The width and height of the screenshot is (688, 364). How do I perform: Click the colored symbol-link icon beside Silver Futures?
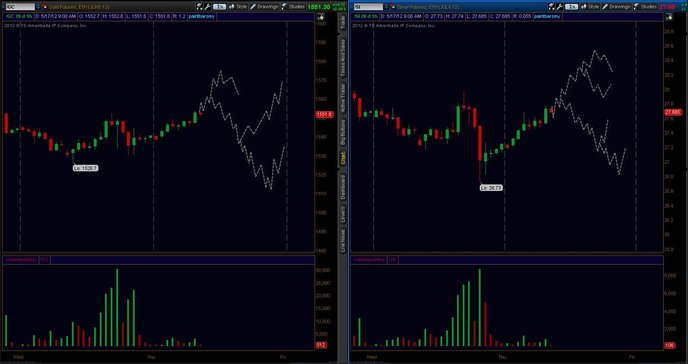point(392,7)
